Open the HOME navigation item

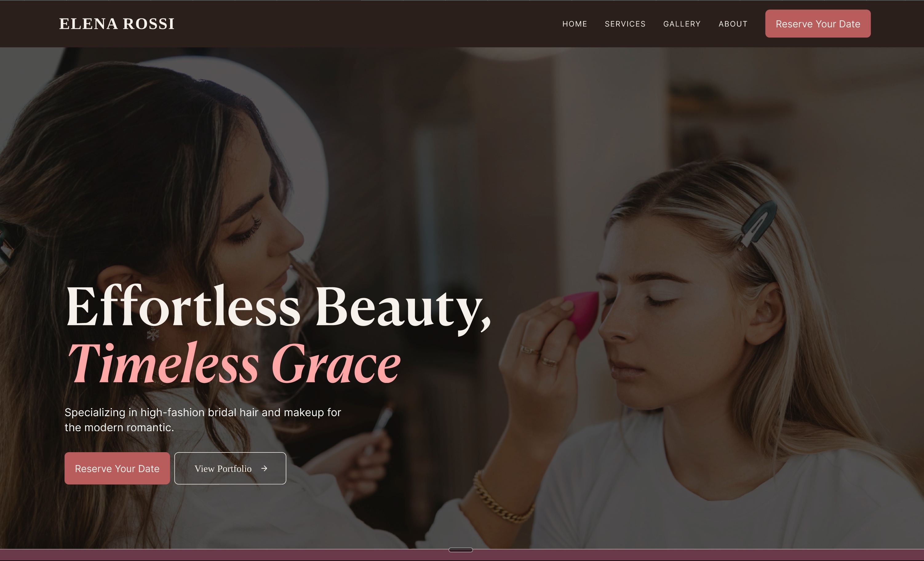[575, 24]
